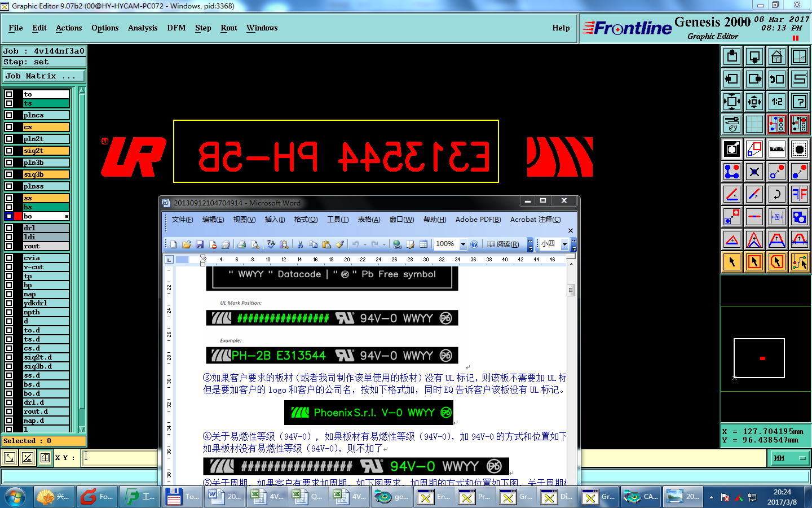812x508 pixels.
Task: Click the Format Painter brush in Word
Action: coord(340,244)
